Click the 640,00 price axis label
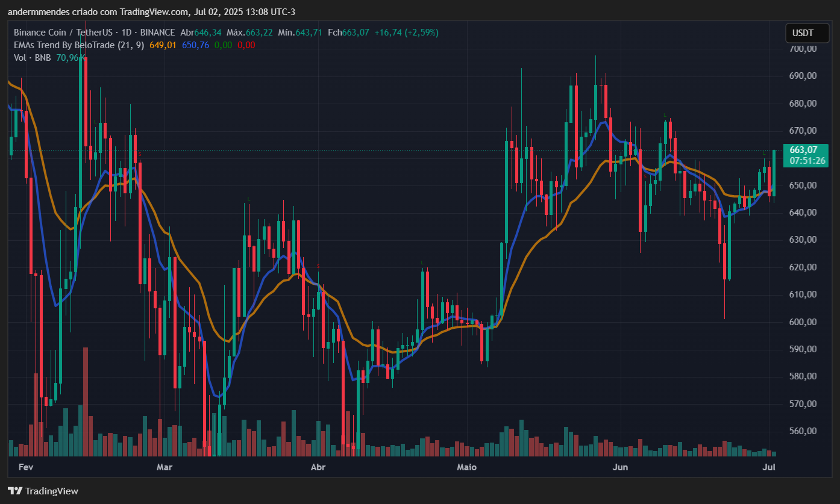 (803, 213)
